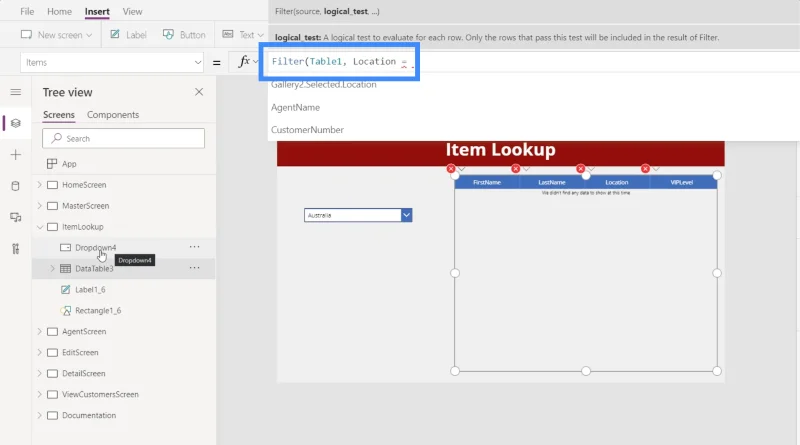Collapse the ItemLookup node
The width and height of the screenshot is (800, 445).
click(x=40, y=227)
